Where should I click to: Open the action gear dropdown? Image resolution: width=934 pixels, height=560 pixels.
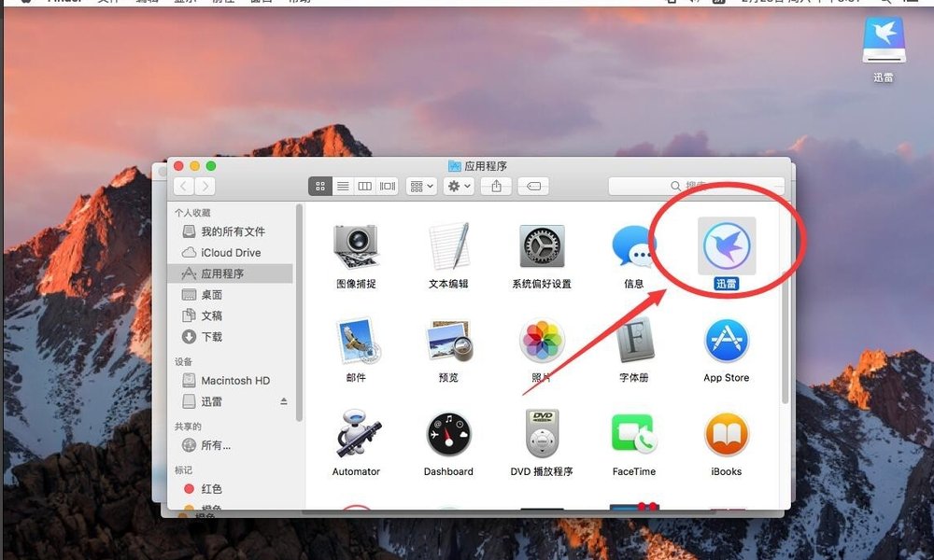coord(457,186)
